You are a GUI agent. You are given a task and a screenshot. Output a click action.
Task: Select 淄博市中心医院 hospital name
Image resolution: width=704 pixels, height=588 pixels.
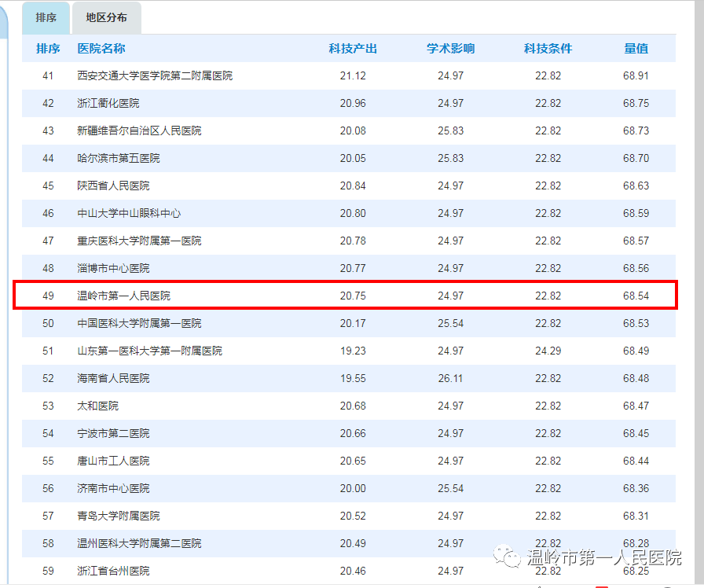[113, 268]
